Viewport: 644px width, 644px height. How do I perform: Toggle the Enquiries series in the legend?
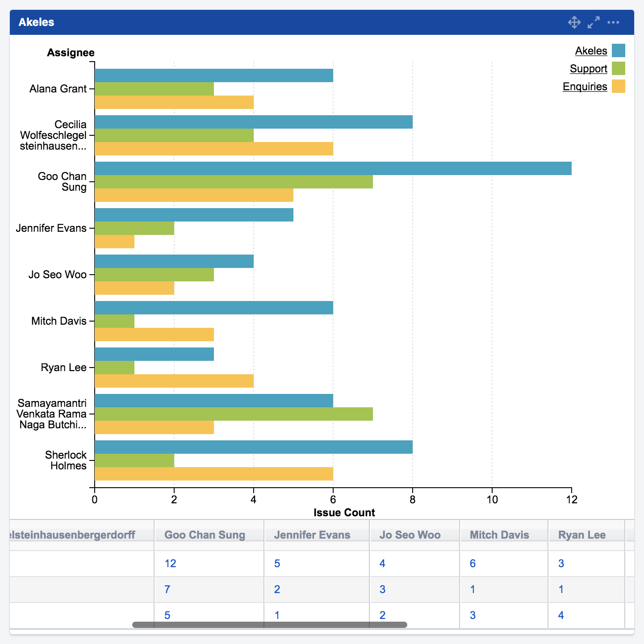tap(585, 86)
